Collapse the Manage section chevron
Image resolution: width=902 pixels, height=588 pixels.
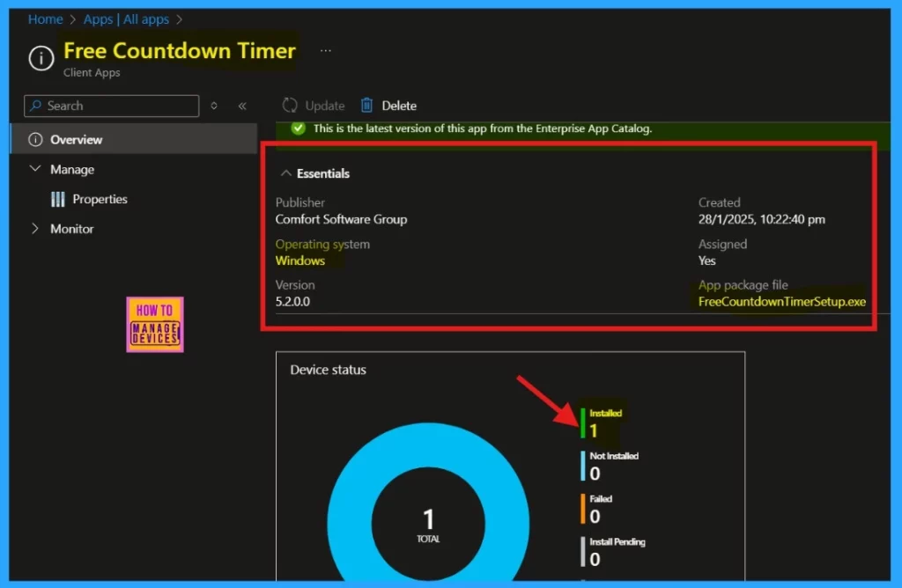35,169
